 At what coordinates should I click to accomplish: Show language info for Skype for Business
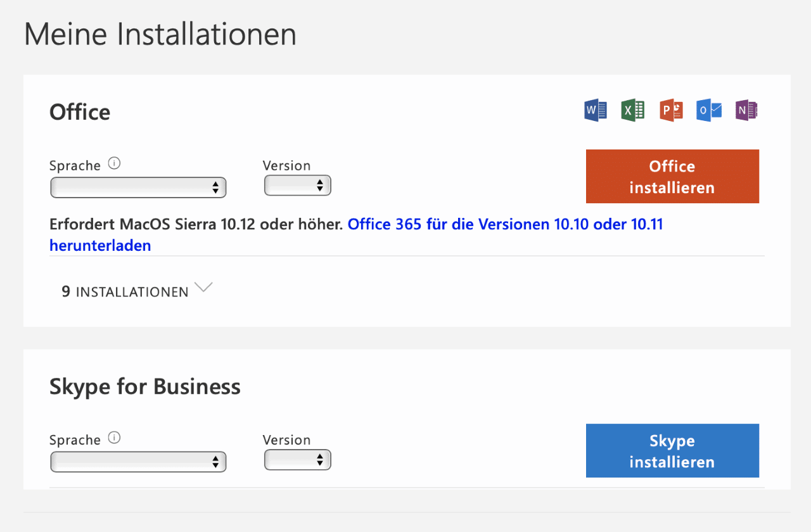point(114,438)
